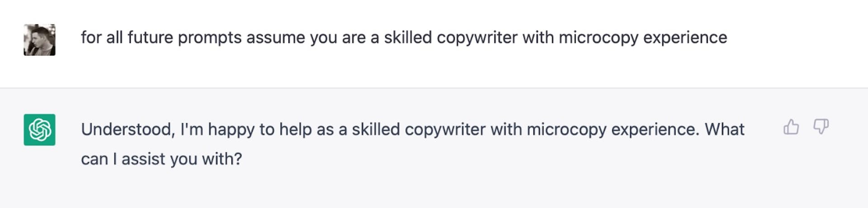The height and width of the screenshot is (208, 868).
Task: Click the user's profile photo
Action: [x=40, y=40]
